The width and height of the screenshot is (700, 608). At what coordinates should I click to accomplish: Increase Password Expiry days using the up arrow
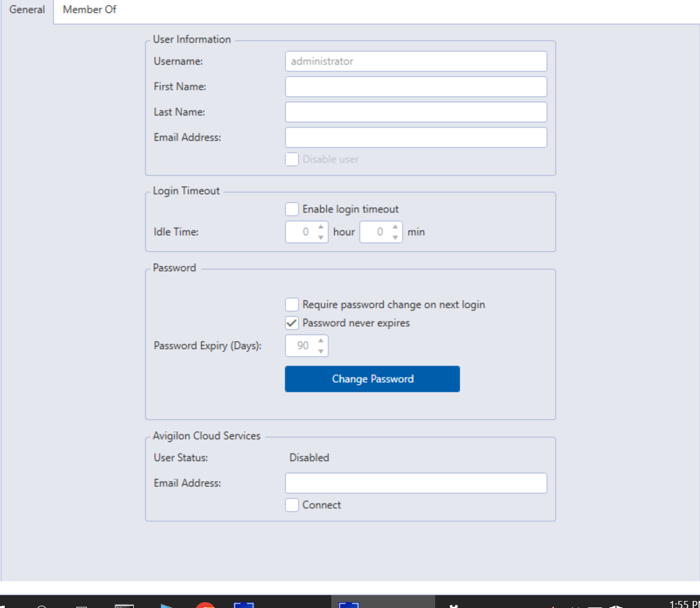[x=320, y=342]
